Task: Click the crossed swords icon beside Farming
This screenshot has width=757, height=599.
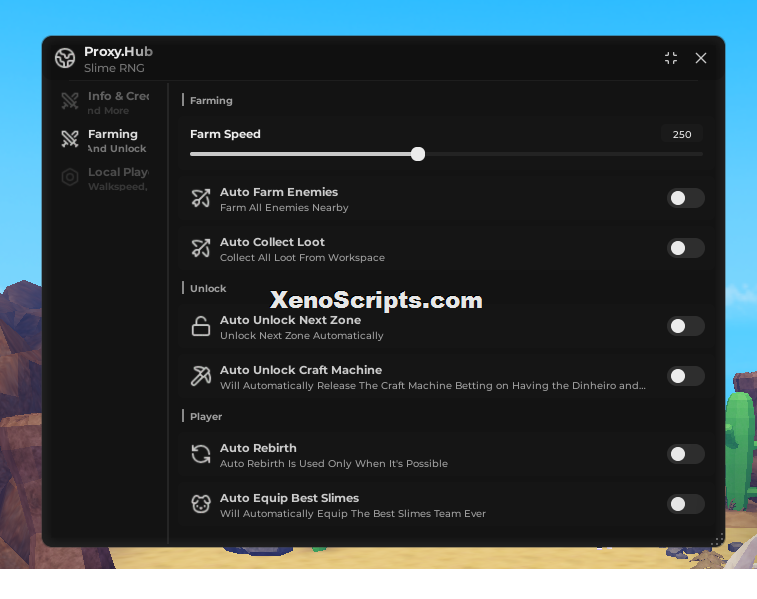Action: point(70,139)
